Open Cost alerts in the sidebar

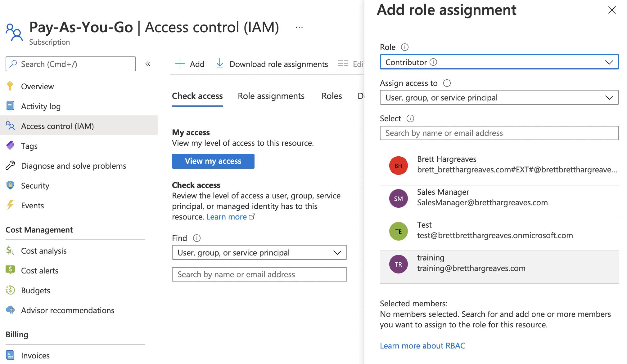coord(79,270)
